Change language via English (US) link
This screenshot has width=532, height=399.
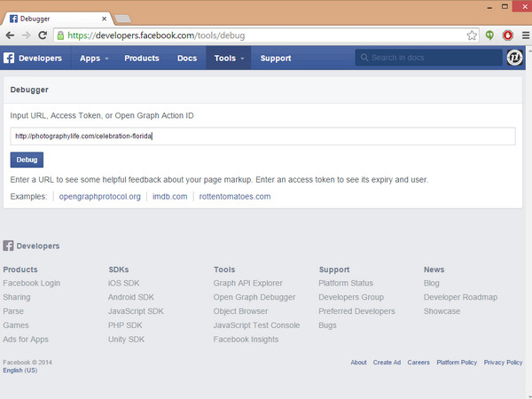click(x=20, y=371)
